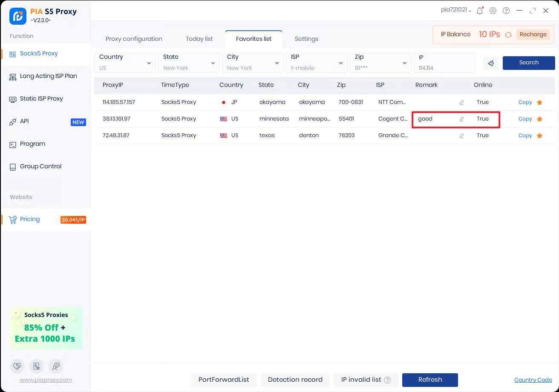
Task: Click the notification bell icon
Action: tap(480, 11)
